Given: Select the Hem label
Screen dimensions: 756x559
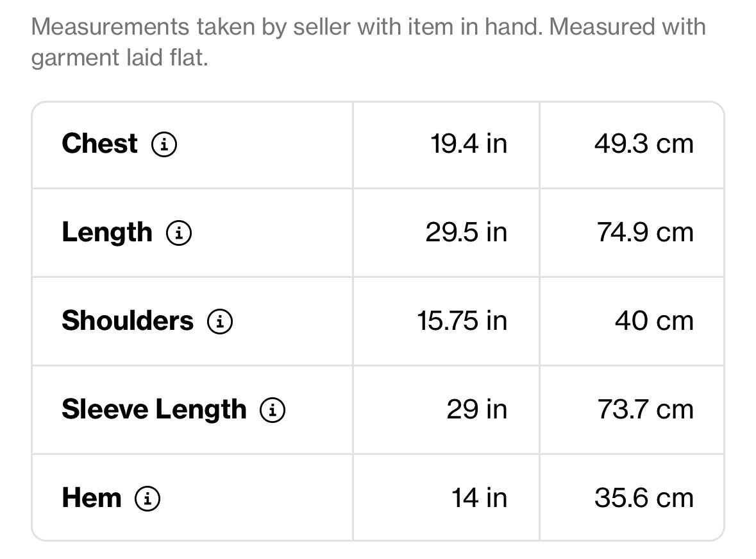Looking at the screenshot, I should (92, 497).
